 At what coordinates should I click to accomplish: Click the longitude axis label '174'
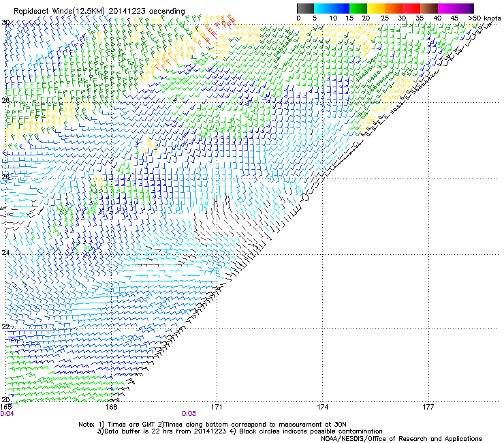click(x=322, y=407)
